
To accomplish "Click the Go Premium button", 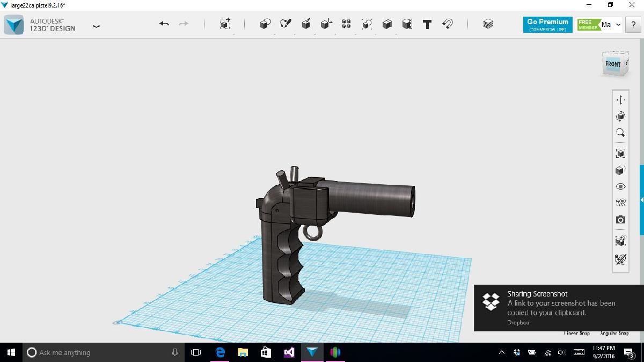I will coord(547,24).
